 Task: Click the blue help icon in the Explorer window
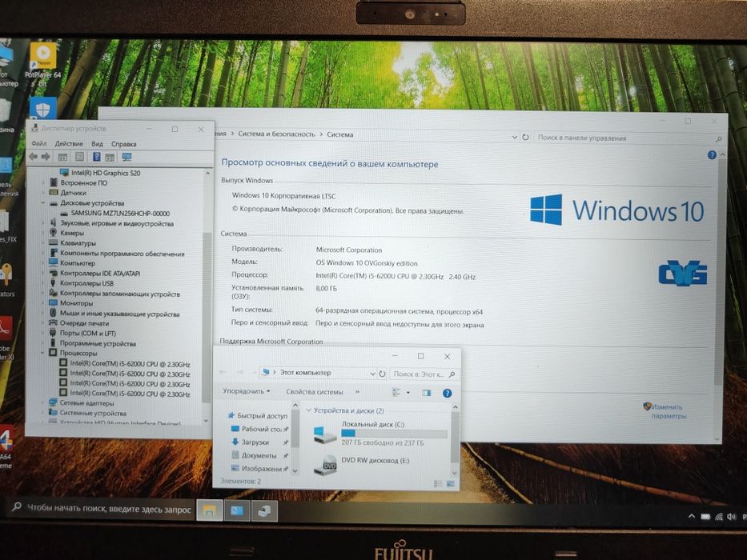(x=447, y=393)
